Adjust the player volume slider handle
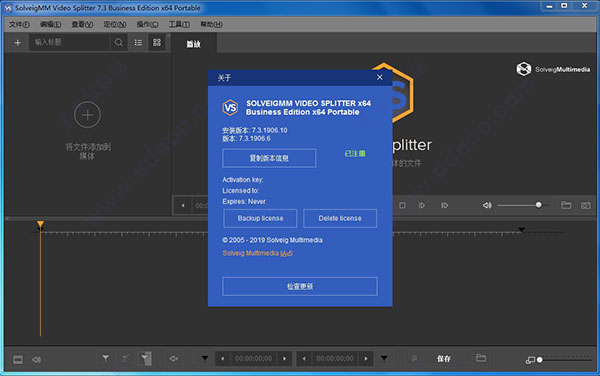This screenshot has height=376, width=600. point(538,205)
